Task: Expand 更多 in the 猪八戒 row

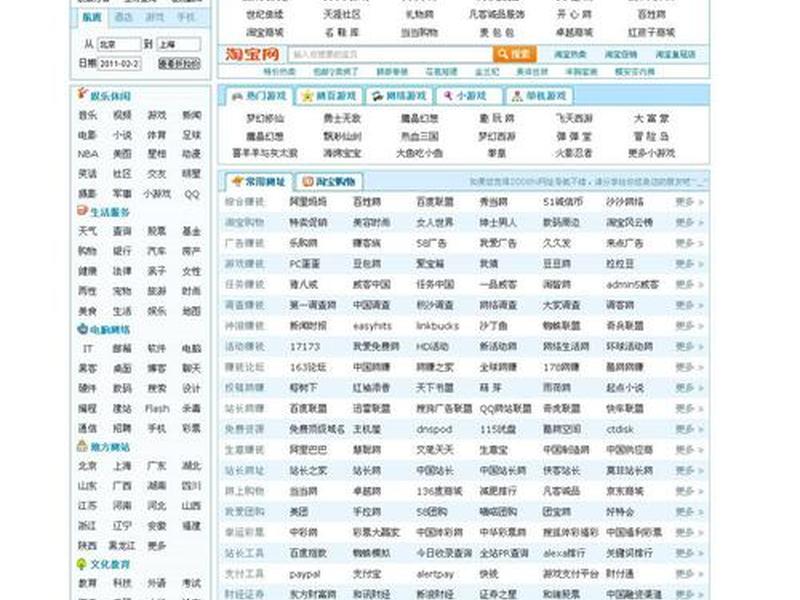Action: tap(689, 285)
